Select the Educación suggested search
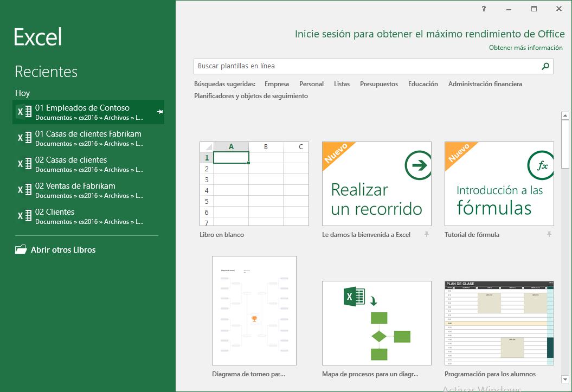572x392 pixels. tap(423, 83)
